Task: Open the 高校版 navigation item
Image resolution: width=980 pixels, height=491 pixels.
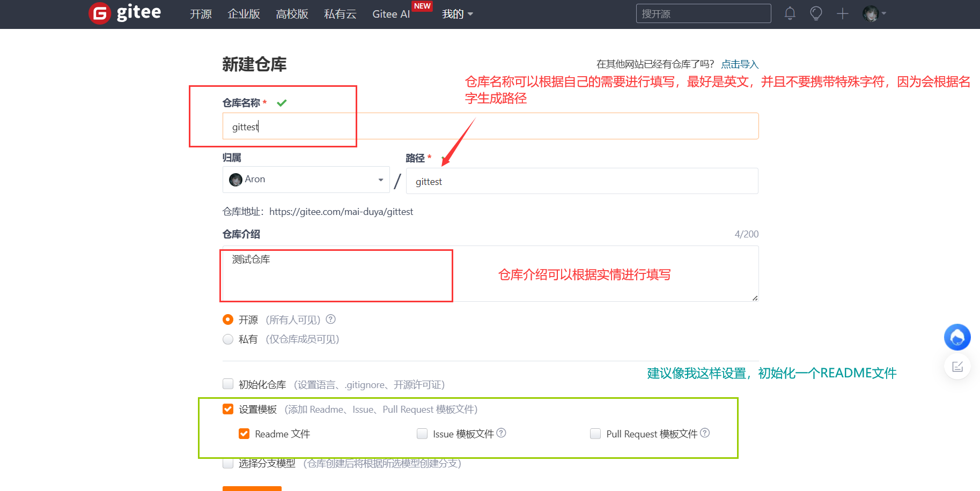Action: pyautogui.click(x=292, y=14)
